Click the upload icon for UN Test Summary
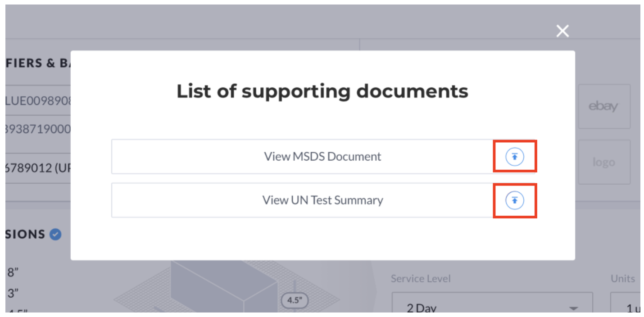644x317 pixels. 515,200
